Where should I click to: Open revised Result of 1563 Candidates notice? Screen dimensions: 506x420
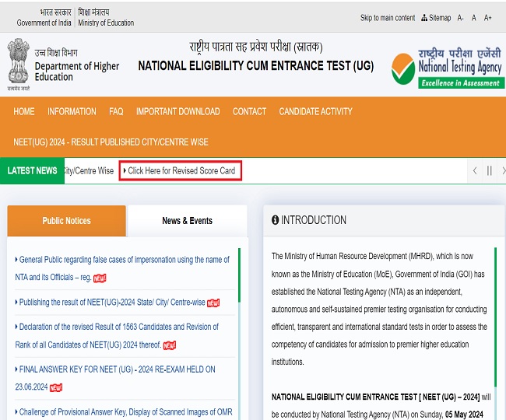click(117, 335)
